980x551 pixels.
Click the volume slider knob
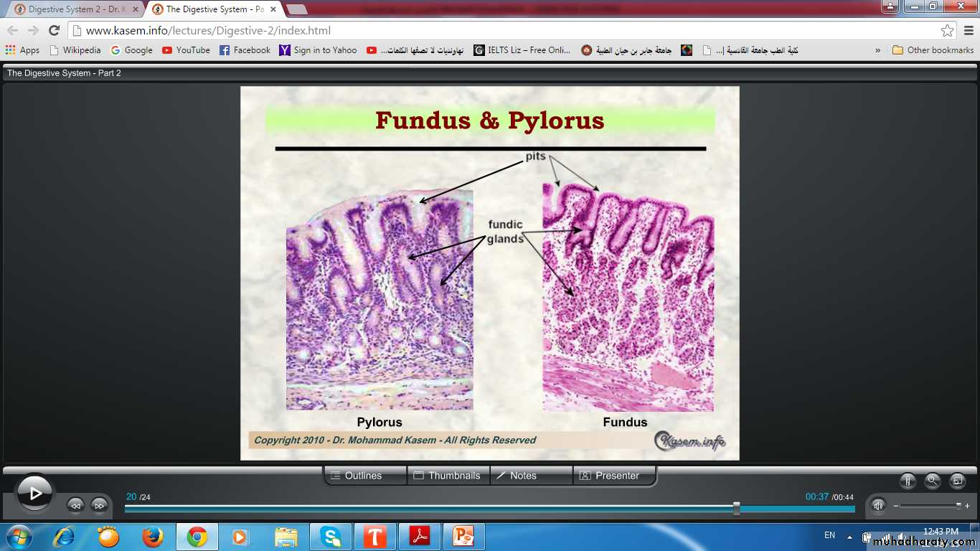click(x=958, y=506)
